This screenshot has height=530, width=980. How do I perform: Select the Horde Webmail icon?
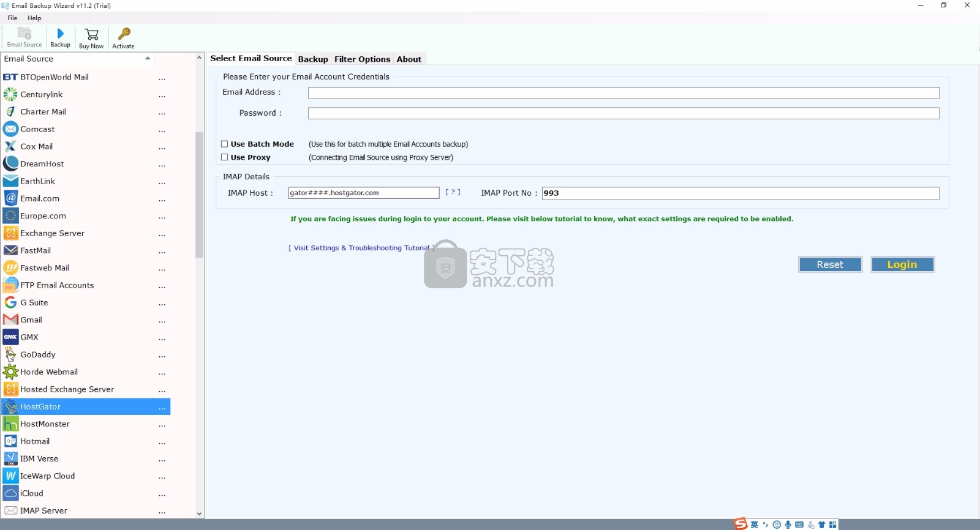(x=10, y=371)
